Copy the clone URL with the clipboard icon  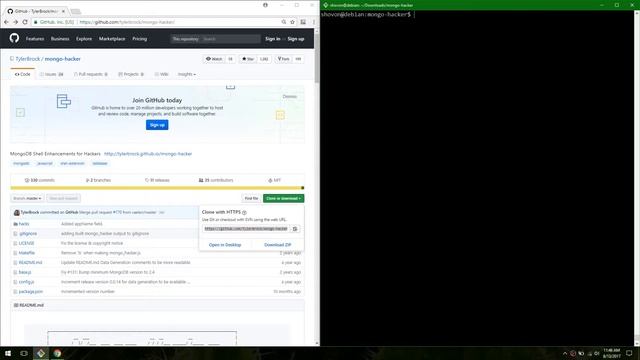point(295,229)
